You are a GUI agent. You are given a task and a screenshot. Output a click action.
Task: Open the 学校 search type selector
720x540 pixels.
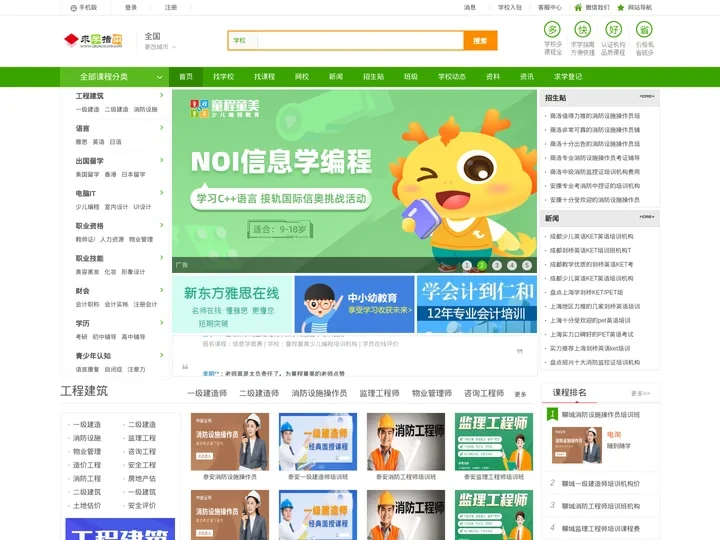tap(242, 40)
